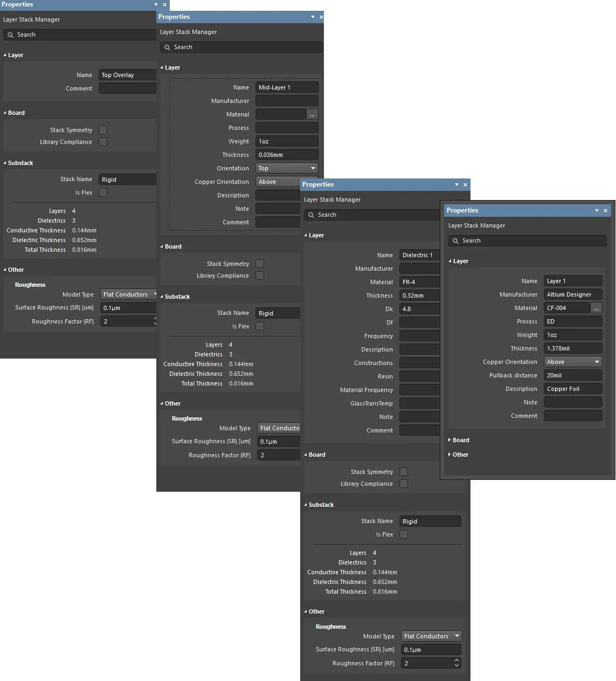Edit Surface Roughness field in Dielectric 1 panel
Screen dimensions: 616x681
pyautogui.click(x=431, y=650)
